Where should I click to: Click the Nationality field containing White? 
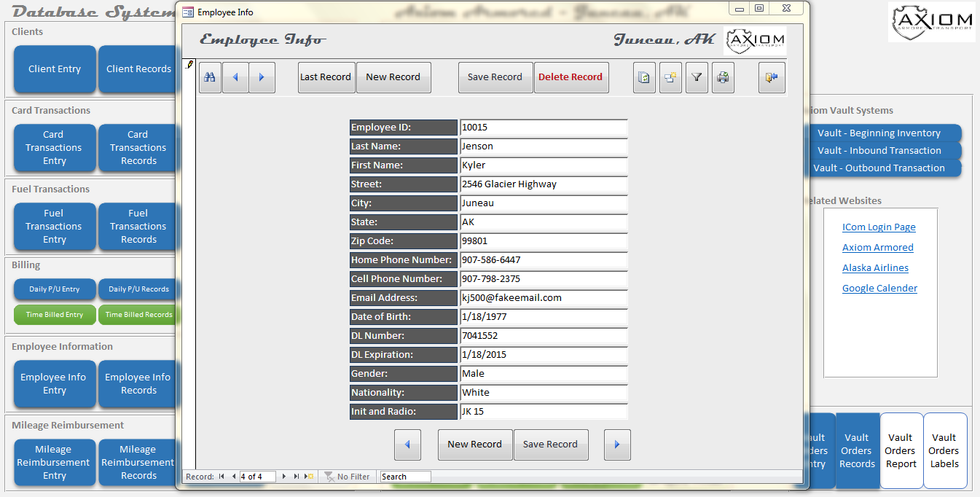pyautogui.click(x=544, y=393)
